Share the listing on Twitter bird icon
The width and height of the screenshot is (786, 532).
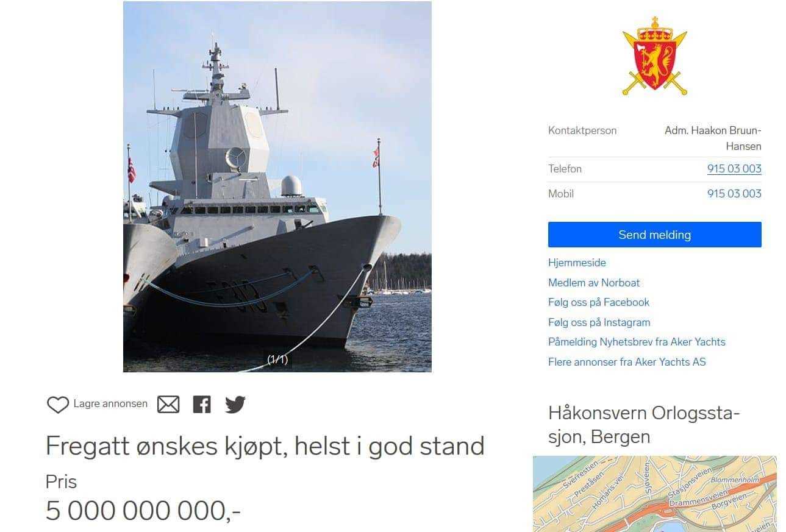(235, 405)
